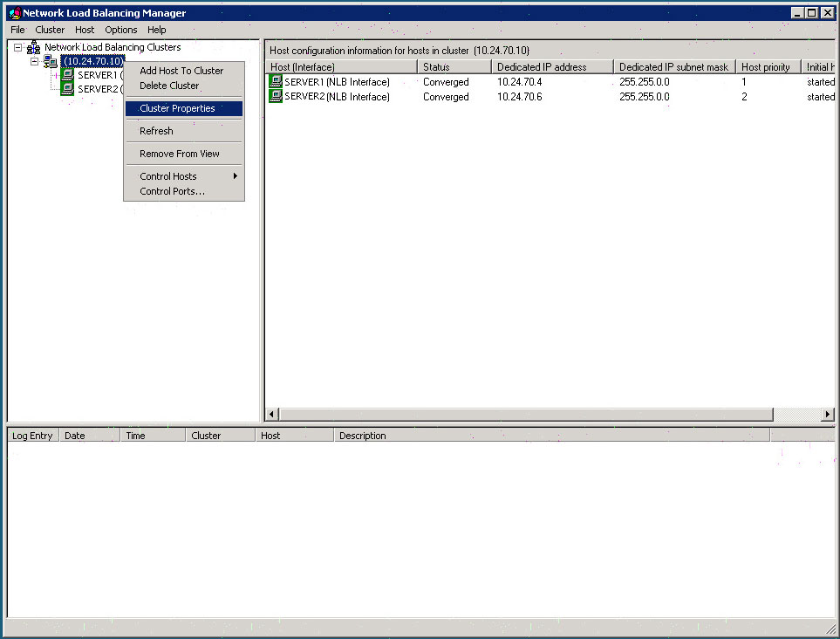
Task: Click host priority value 1
Action: click(743, 82)
